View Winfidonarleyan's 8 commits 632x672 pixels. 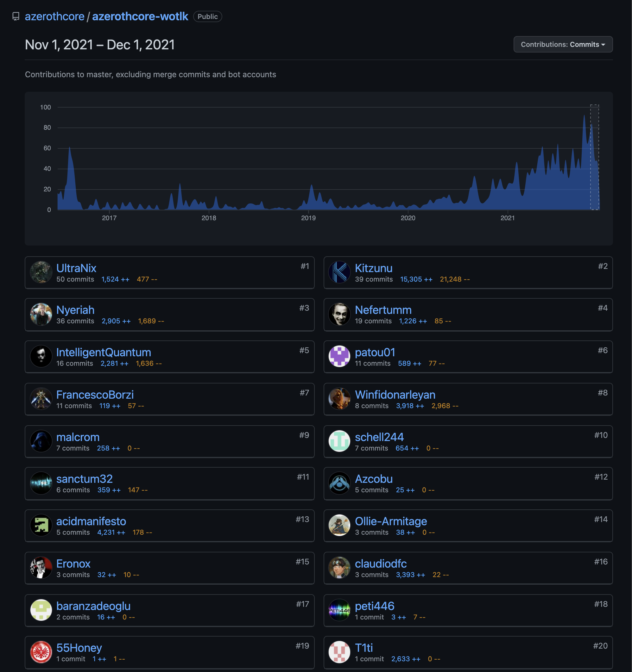tap(371, 406)
